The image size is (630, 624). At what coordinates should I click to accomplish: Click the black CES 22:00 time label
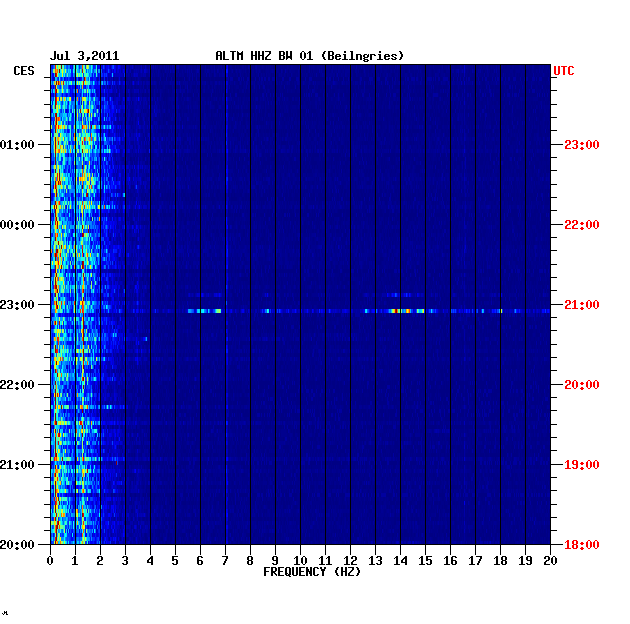coord(17,385)
